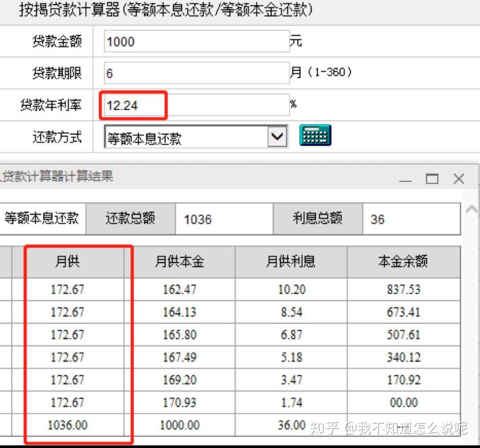Select the 还款总额 total repayment cell
The height and width of the screenshot is (448, 480).
coord(129,218)
